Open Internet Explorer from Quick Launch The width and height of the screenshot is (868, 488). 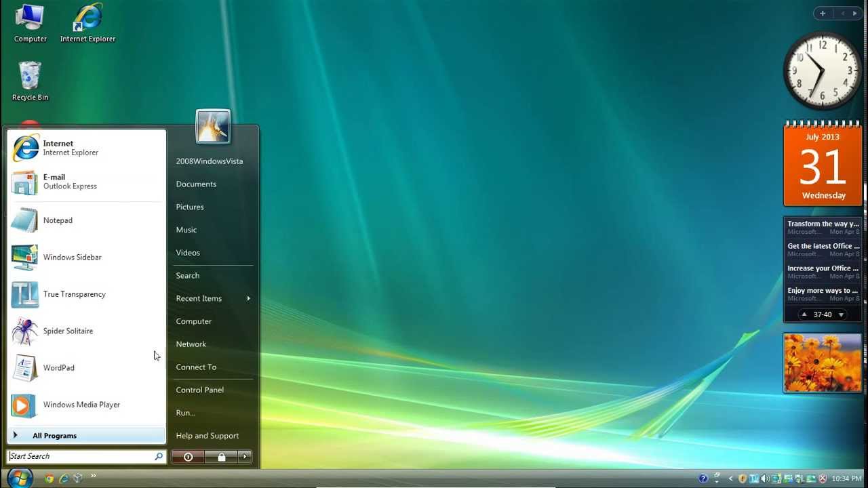64,479
